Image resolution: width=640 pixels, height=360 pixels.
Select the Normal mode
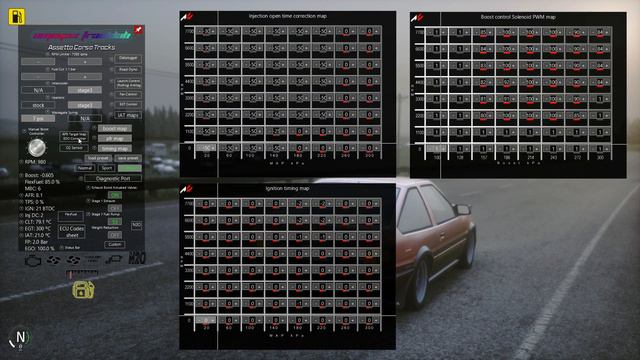(85, 168)
